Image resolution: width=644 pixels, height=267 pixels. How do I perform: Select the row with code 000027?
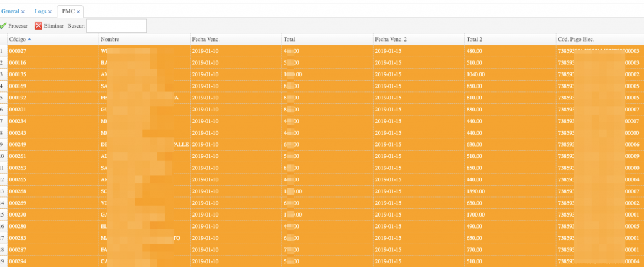click(18, 51)
